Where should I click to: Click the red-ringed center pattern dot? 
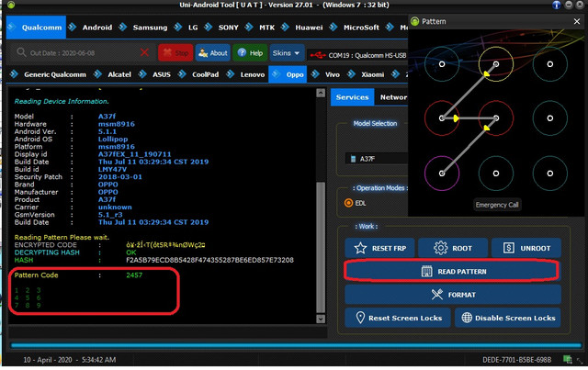tap(496, 118)
